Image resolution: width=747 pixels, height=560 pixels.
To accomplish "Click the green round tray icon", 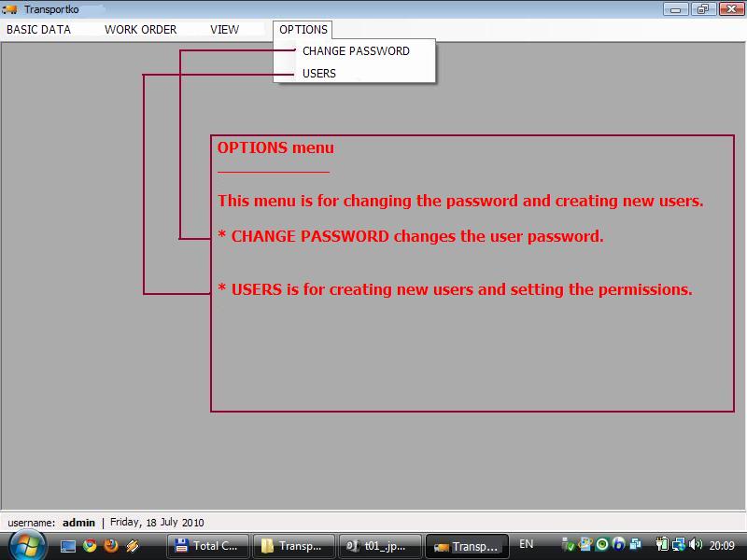I will [x=602, y=544].
